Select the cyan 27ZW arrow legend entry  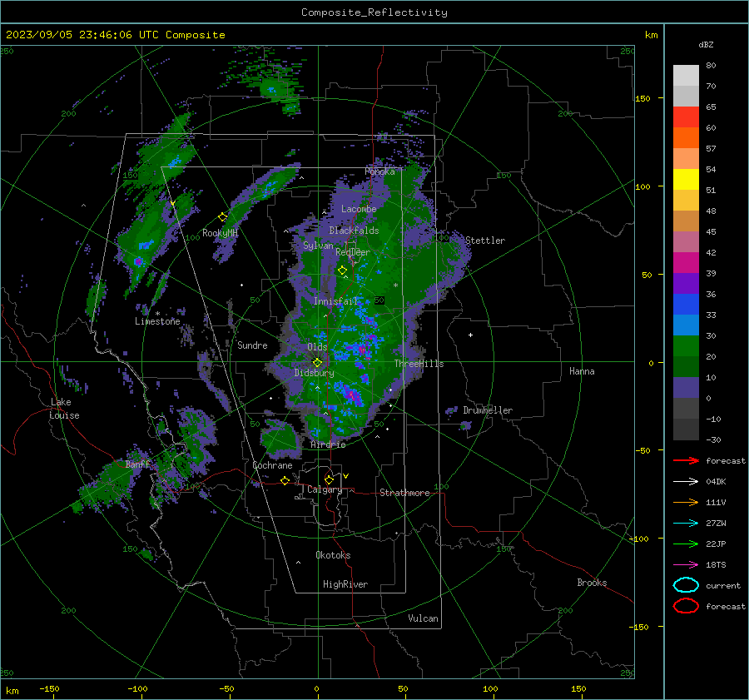pyautogui.click(x=686, y=524)
